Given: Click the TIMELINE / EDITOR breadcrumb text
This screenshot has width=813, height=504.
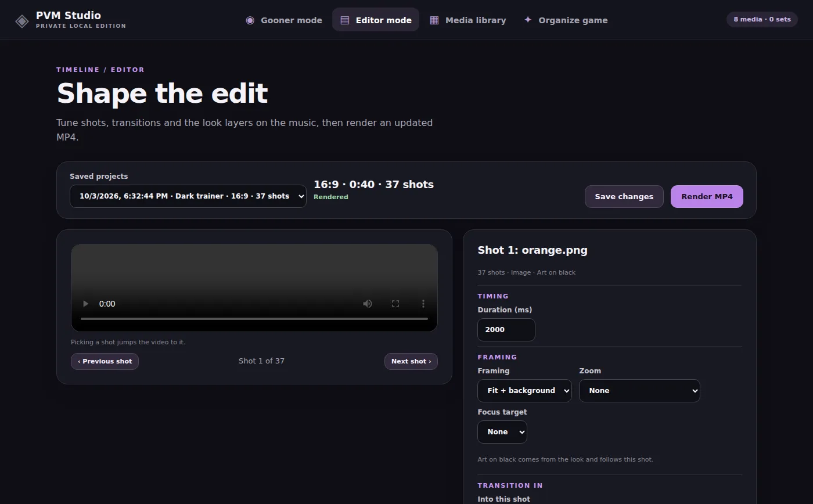Looking at the screenshot, I should 100,70.
